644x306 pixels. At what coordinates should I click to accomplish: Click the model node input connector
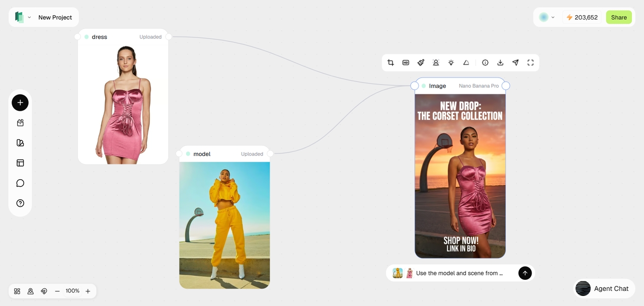(179, 154)
